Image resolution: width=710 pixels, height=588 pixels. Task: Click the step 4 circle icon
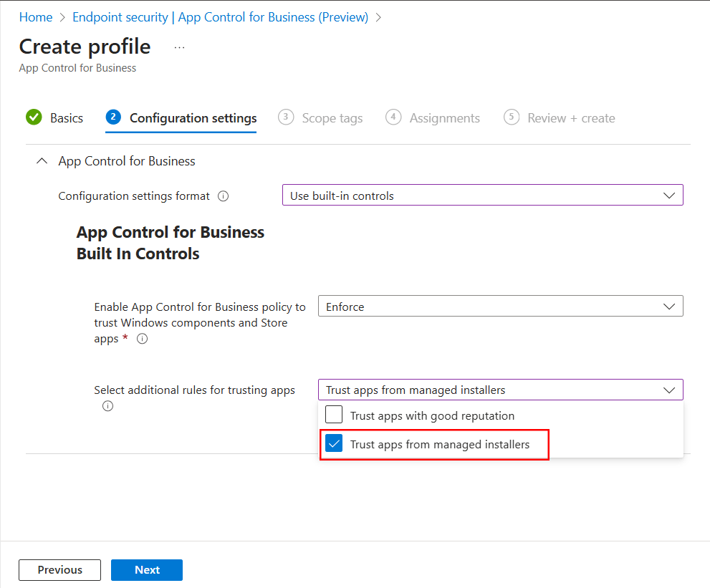[393, 117]
